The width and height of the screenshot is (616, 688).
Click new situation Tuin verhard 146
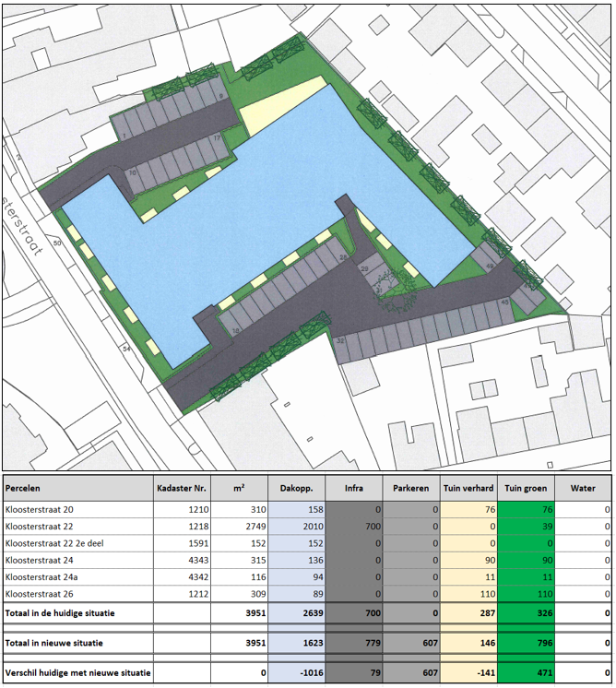point(488,643)
